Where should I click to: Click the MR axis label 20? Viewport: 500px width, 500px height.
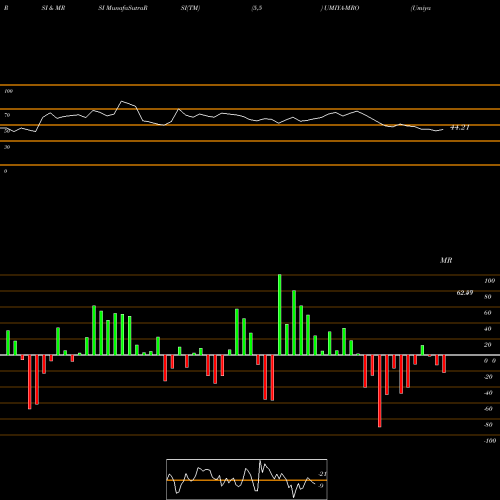pyautogui.click(x=488, y=345)
